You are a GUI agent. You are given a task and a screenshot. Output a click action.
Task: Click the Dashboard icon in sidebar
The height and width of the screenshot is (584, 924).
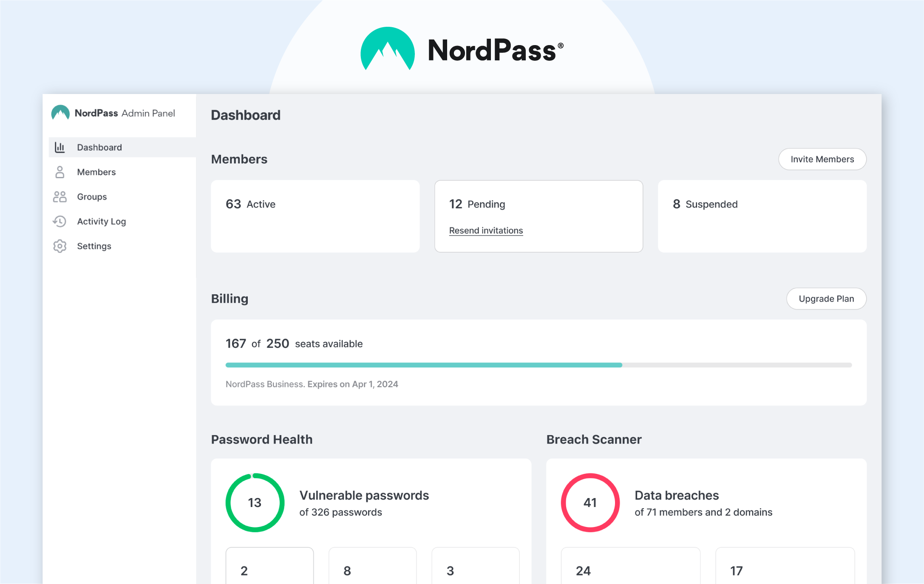click(60, 147)
